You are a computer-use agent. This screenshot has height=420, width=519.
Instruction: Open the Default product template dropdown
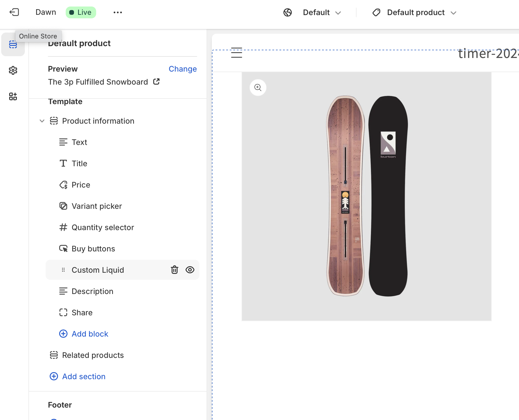[422, 12]
